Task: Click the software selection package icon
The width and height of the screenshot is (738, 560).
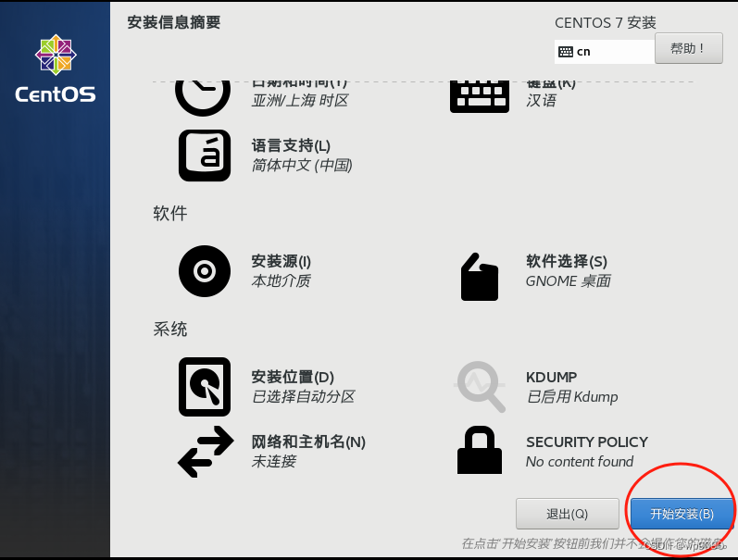Action: [479, 277]
